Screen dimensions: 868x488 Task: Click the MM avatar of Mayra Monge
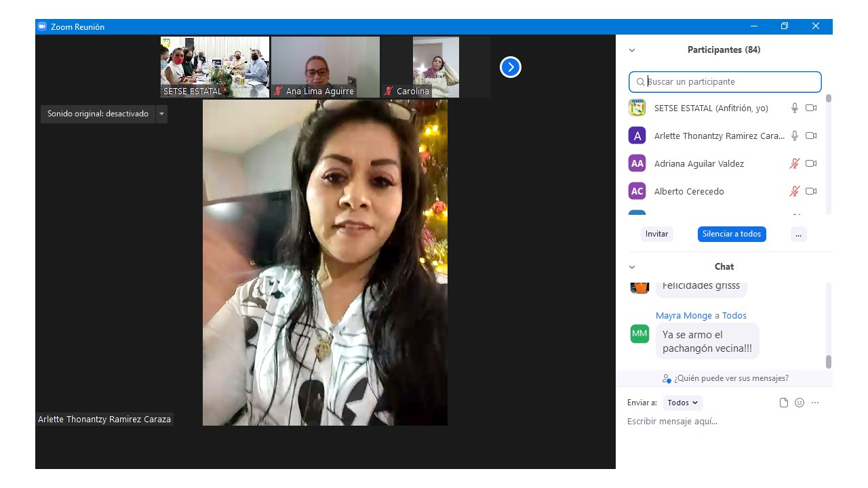coord(639,333)
